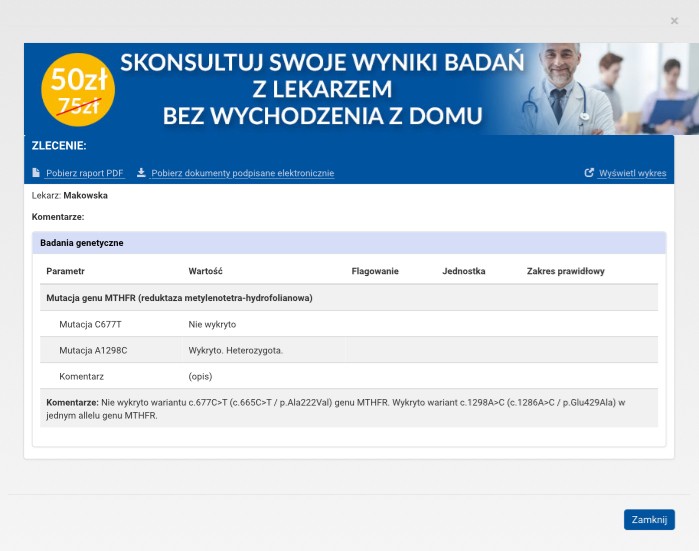Click the ZLECENIE: heading
This screenshot has width=699, height=551.
point(59,145)
